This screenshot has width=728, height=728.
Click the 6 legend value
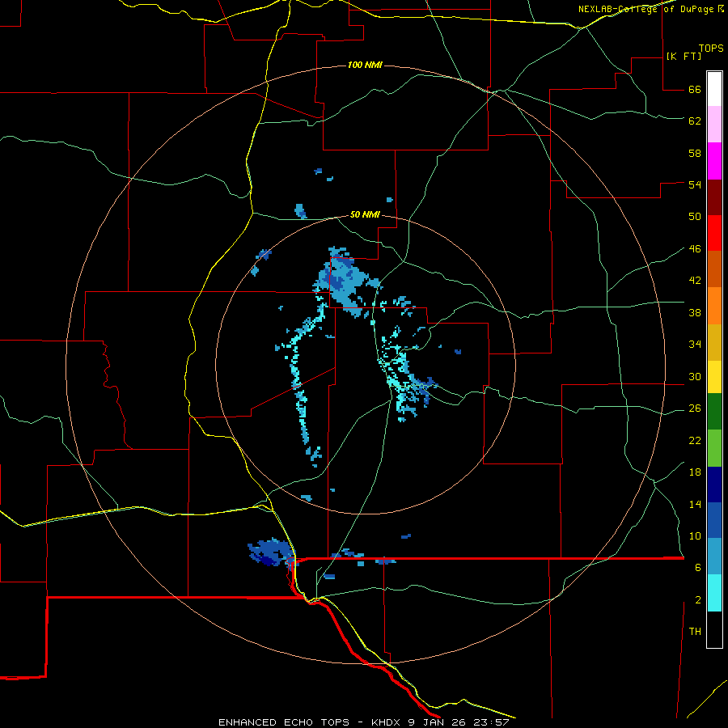coord(697,568)
